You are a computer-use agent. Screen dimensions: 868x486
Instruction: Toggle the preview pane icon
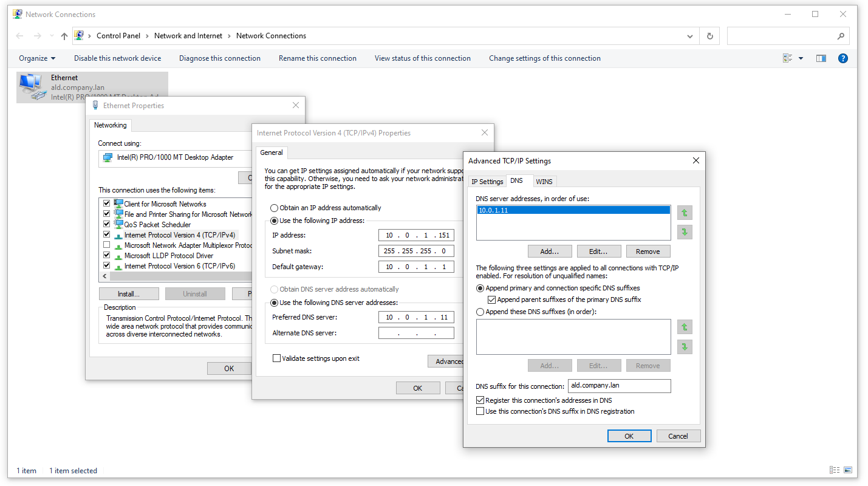[x=821, y=58]
